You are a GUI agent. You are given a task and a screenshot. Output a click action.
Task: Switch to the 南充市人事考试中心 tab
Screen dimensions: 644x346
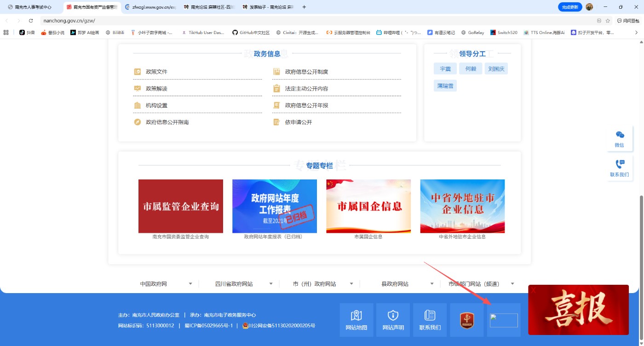click(x=33, y=7)
